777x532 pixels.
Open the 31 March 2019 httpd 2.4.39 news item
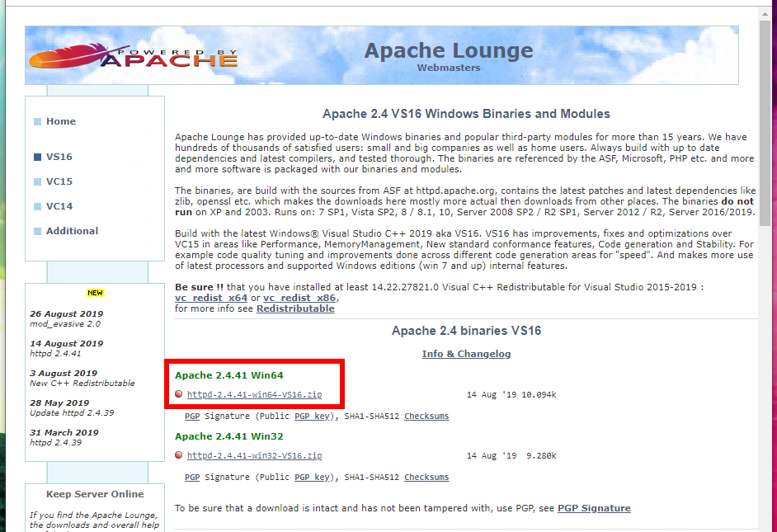tap(64, 437)
